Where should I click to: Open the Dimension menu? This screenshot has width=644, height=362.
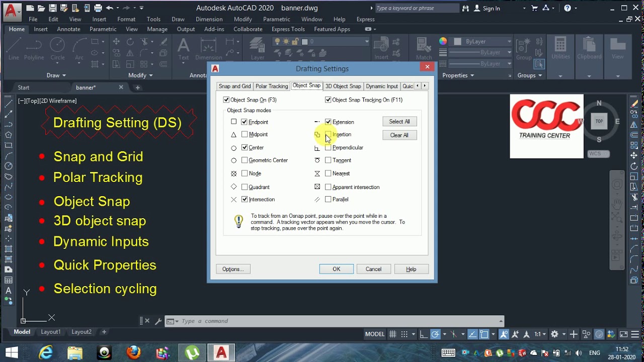pyautogui.click(x=209, y=19)
